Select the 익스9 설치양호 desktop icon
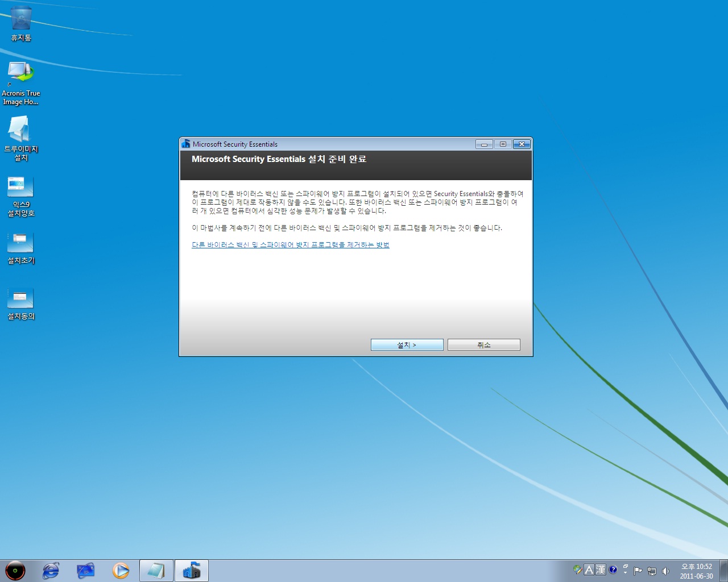This screenshot has width=728, height=582. pyautogui.click(x=21, y=197)
